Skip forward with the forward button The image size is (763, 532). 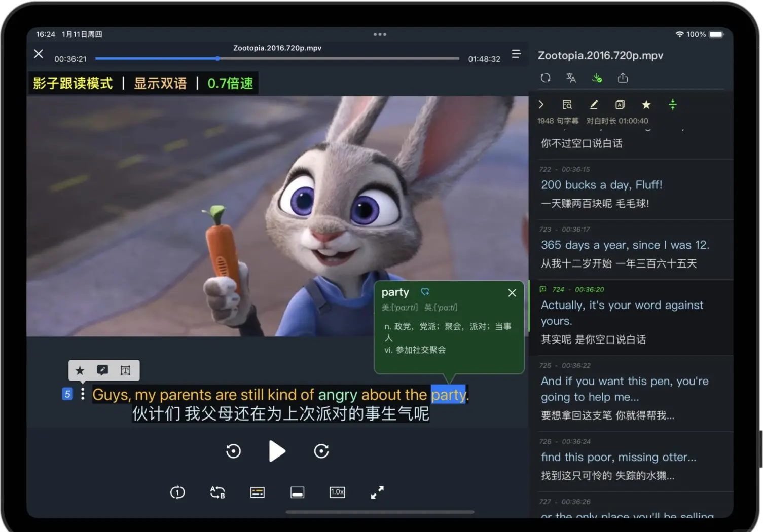click(321, 451)
